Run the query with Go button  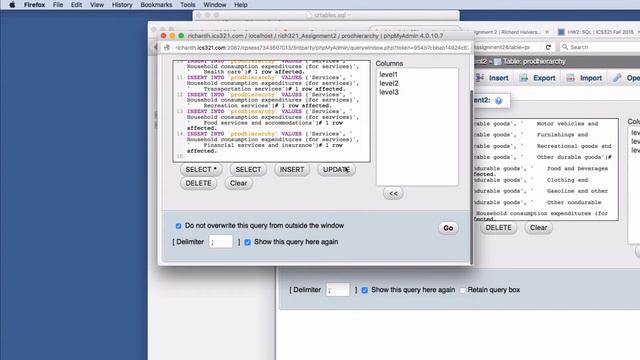pos(448,228)
